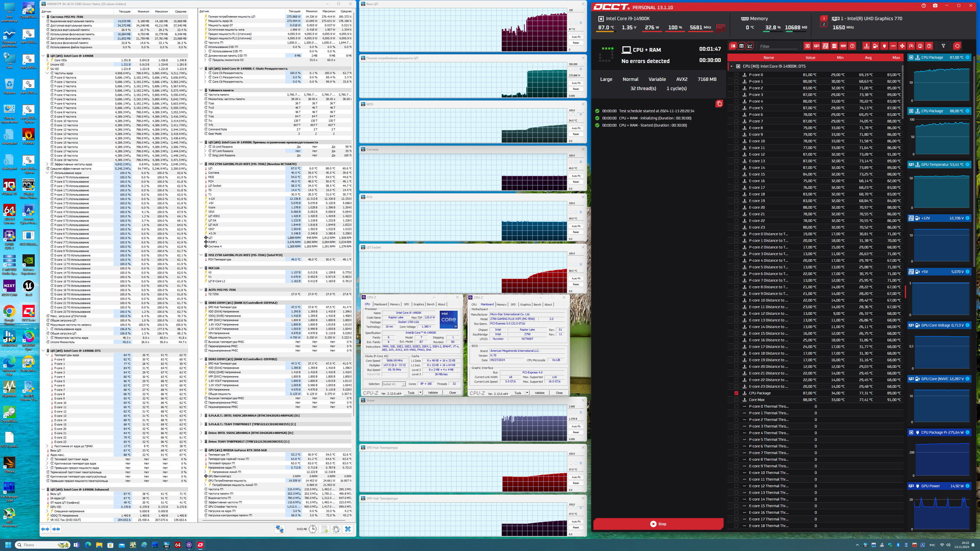980x551 pixels.
Task: Collapse HWiNFO Intel Core i9-14900K DTS section
Action: point(43,351)
